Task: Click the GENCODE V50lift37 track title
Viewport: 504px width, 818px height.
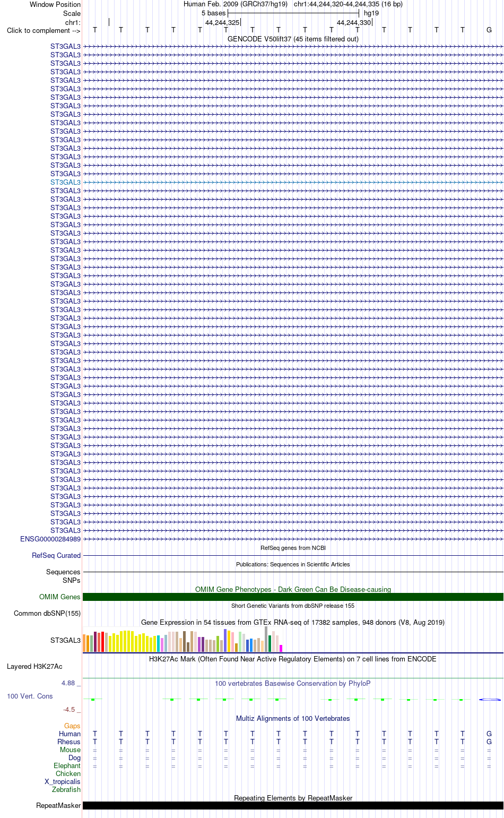Action: pos(293,39)
